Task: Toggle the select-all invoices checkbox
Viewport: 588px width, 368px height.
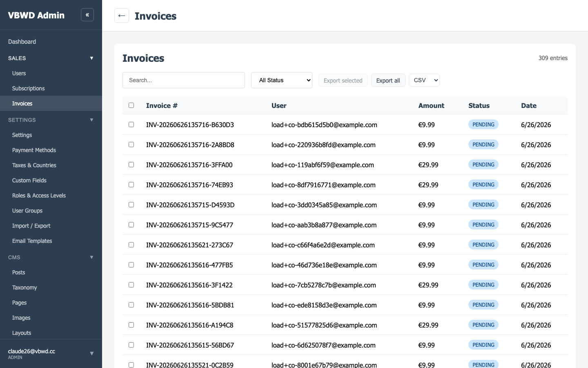Action: pyautogui.click(x=131, y=105)
